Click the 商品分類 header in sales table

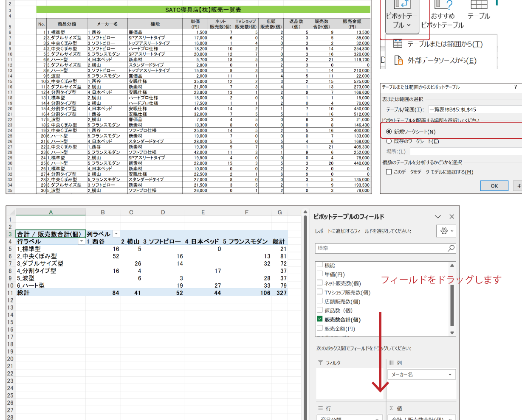67,24
